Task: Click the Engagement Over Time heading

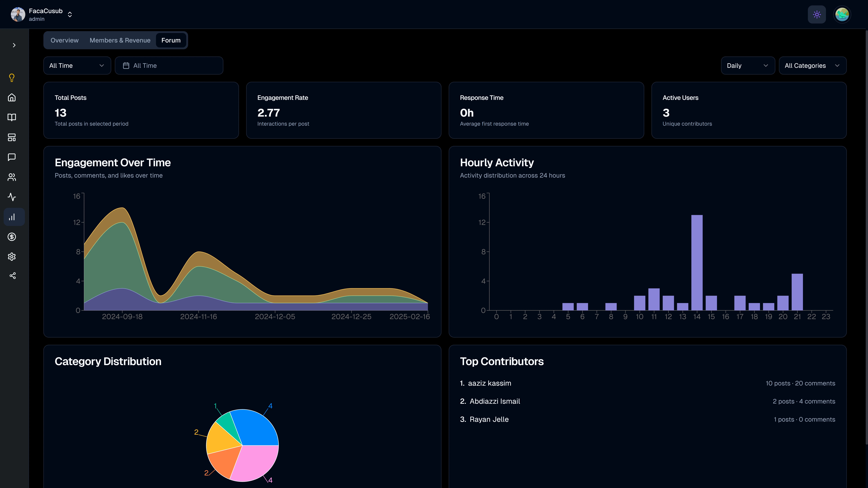Action: [113, 163]
